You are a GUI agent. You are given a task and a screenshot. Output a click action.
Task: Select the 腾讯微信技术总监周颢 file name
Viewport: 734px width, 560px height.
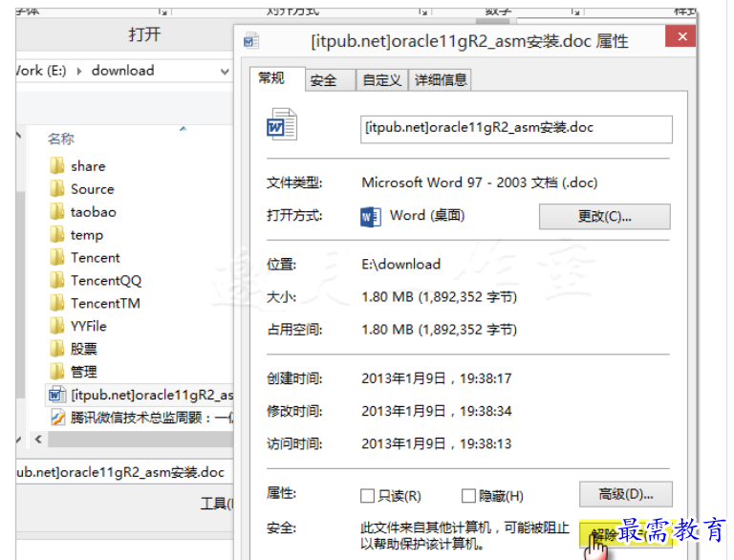click(x=152, y=418)
